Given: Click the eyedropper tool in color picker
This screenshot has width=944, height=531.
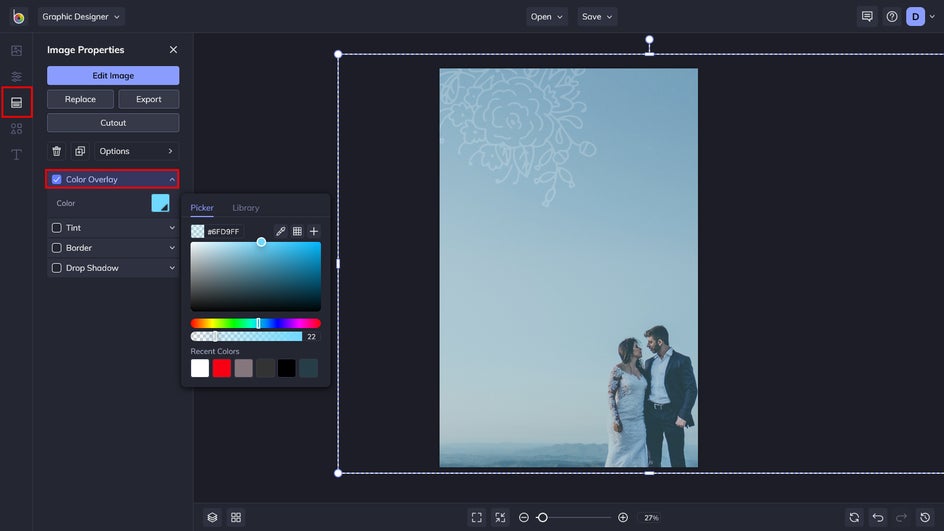Looking at the screenshot, I should (x=281, y=232).
